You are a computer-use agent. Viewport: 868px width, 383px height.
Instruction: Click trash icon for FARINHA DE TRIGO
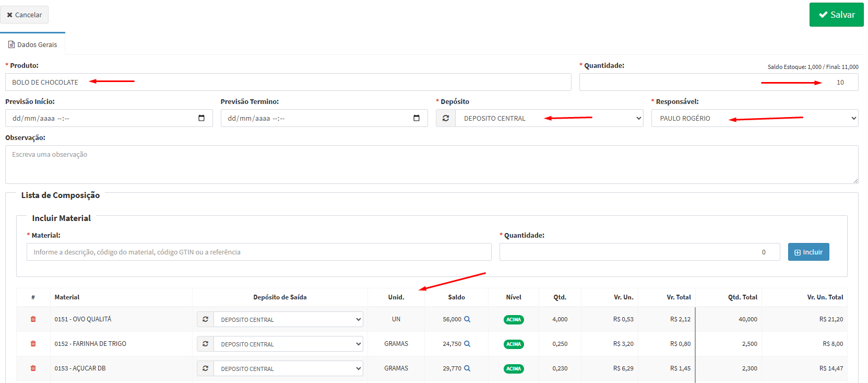(x=33, y=344)
